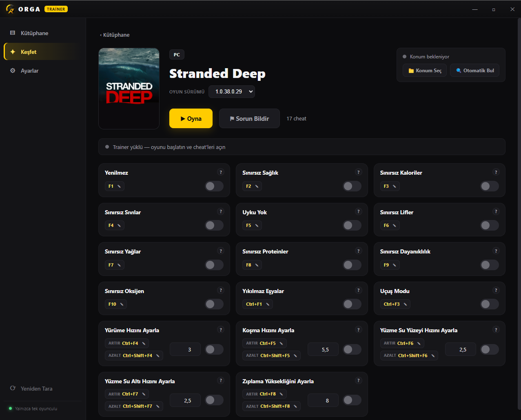Turn on Sınırsız Sıvılar switch

214,225
